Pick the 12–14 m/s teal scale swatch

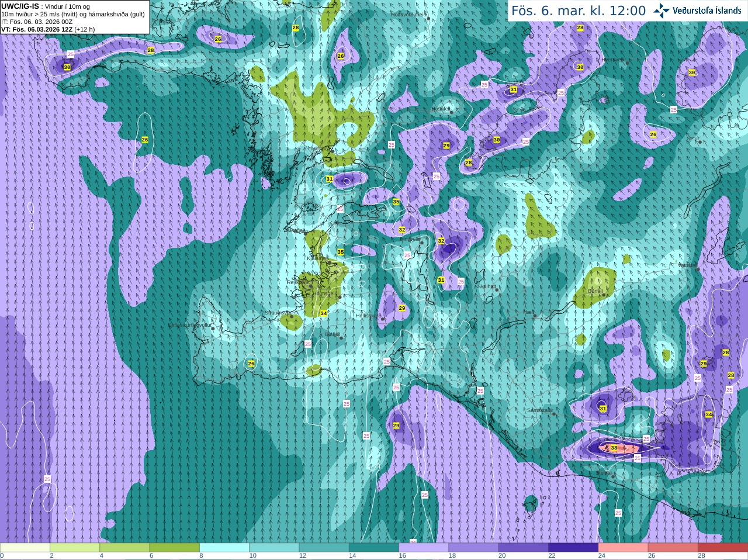(324, 548)
